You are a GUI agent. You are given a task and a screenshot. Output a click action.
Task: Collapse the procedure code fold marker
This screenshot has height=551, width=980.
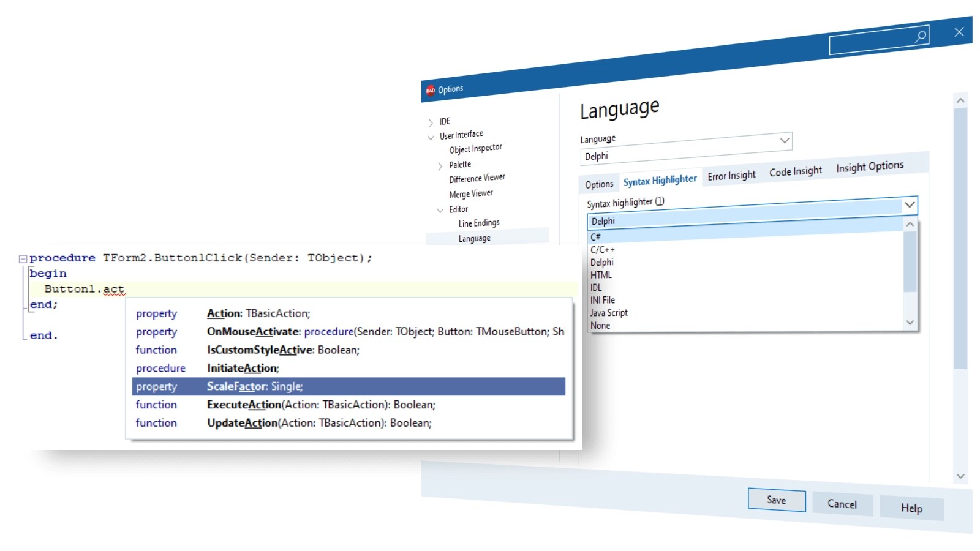pyautogui.click(x=23, y=259)
